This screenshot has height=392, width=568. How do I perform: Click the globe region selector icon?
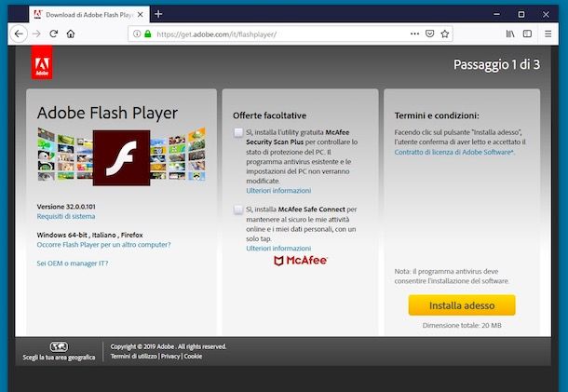[59, 346]
